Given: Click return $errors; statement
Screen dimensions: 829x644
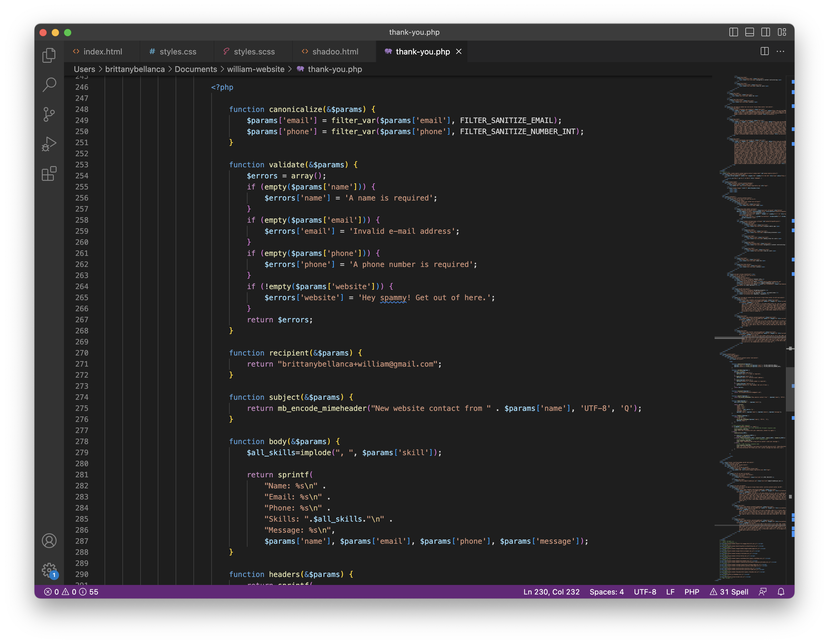Looking at the screenshot, I should click(280, 320).
